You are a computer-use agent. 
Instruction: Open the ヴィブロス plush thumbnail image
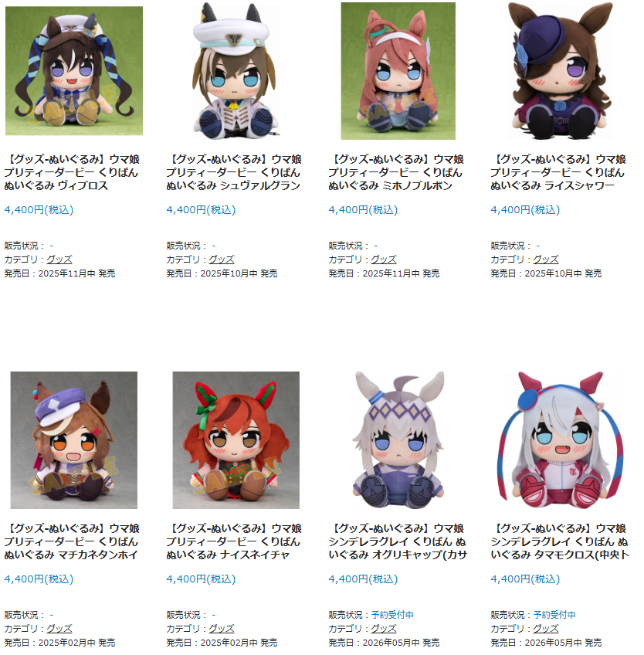tap(74, 70)
